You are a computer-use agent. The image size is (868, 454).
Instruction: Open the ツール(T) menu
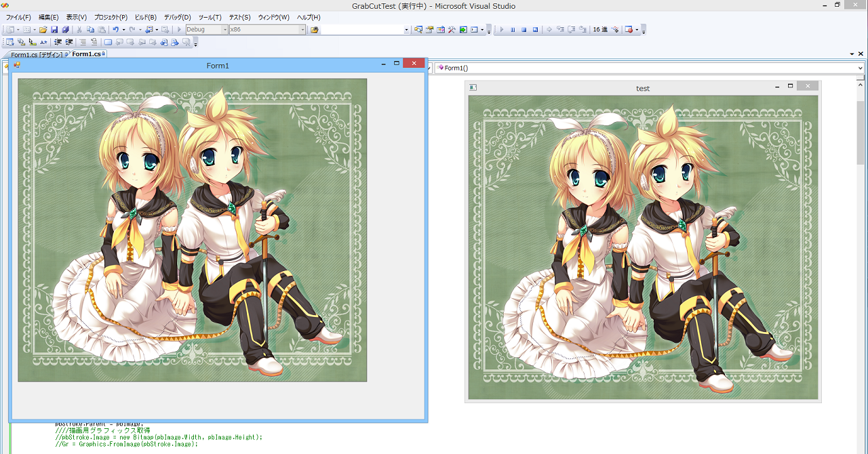coord(210,17)
